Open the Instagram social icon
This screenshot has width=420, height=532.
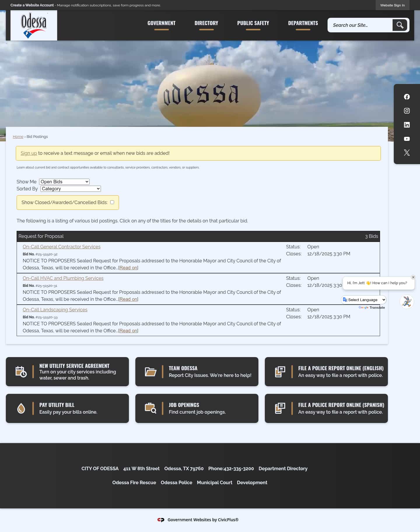[407, 111]
